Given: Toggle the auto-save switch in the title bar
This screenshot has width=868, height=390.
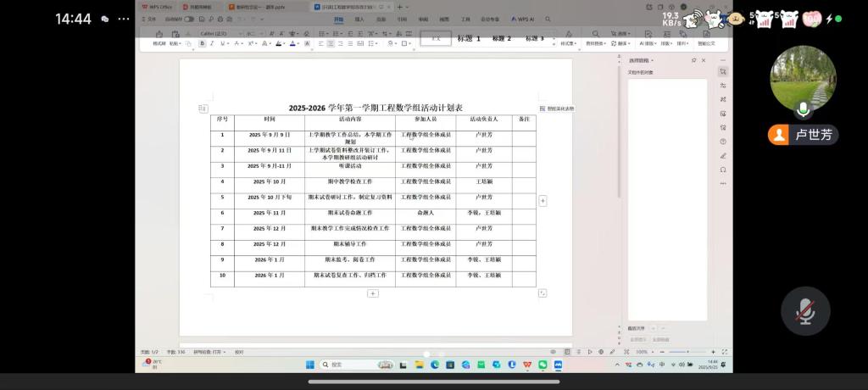Looking at the screenshot, I should (188, 19).
